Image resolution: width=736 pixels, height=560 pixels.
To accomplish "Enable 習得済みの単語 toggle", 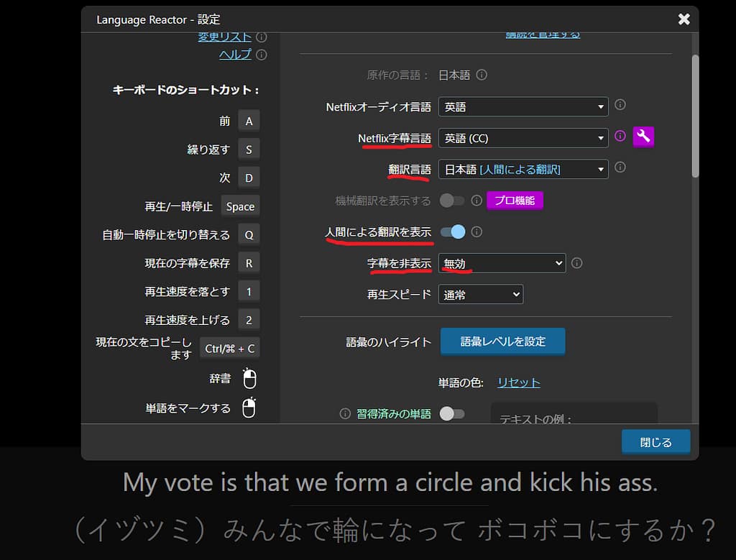I will coord(452,413).
